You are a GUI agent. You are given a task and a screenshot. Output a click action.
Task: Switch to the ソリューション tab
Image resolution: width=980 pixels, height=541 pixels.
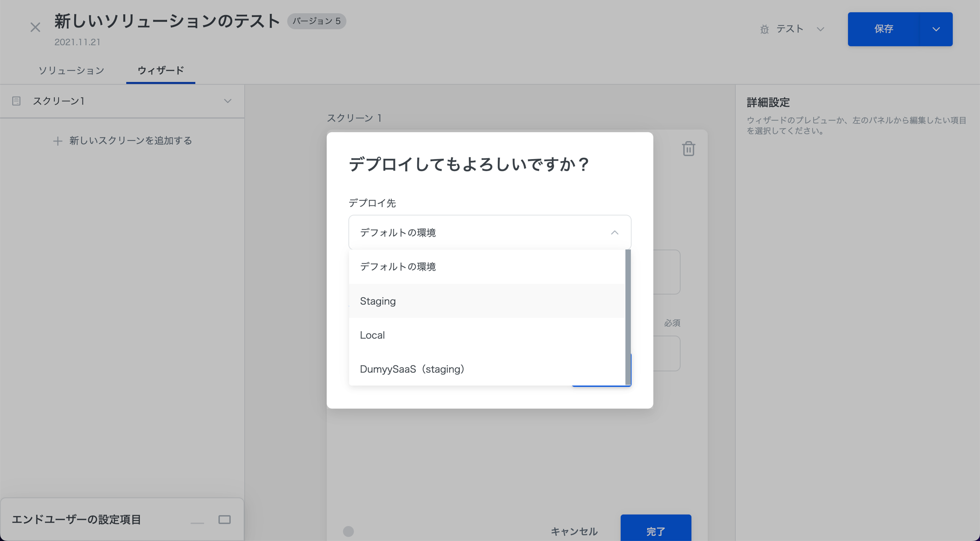click(71, 71)
